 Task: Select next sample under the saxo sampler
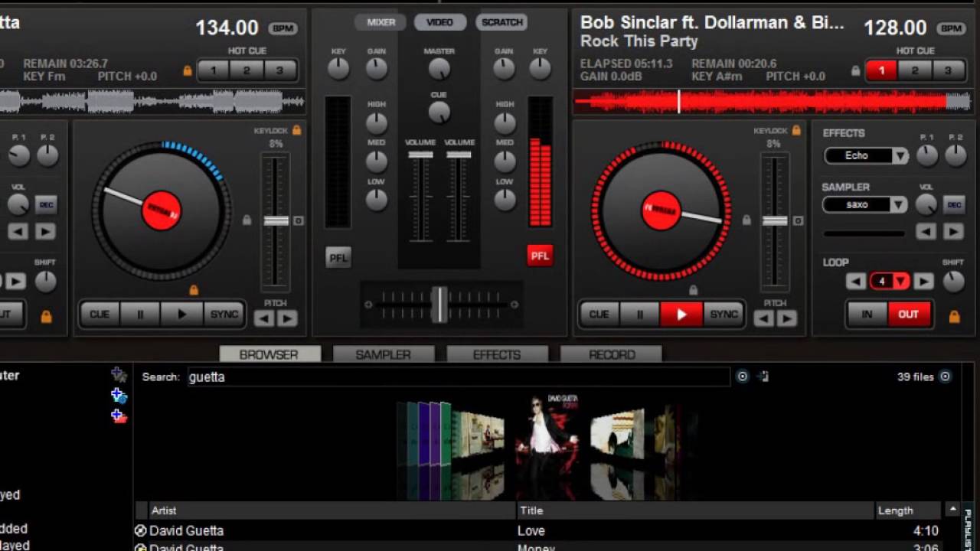[953, 231]
